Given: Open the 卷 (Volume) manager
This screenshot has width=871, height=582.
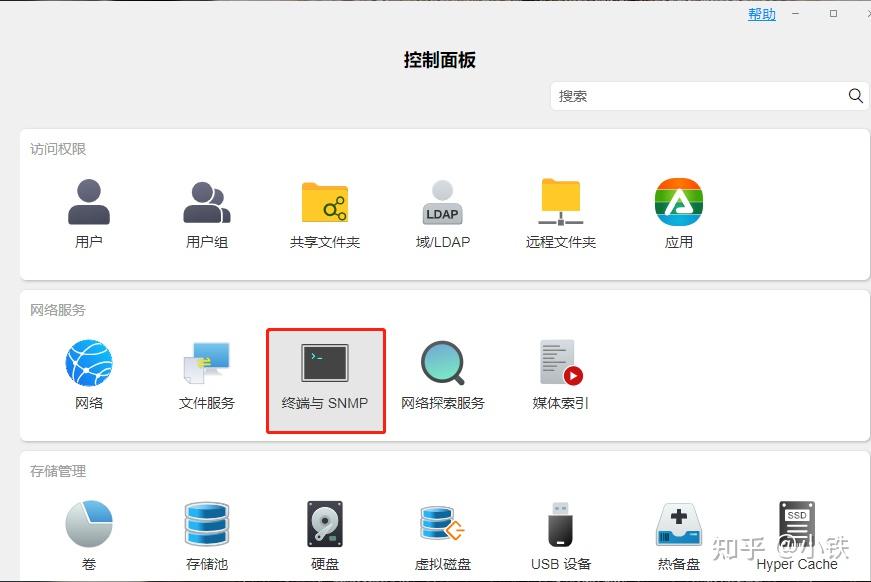Looking at the screenshot, I should tap(88, 535).
